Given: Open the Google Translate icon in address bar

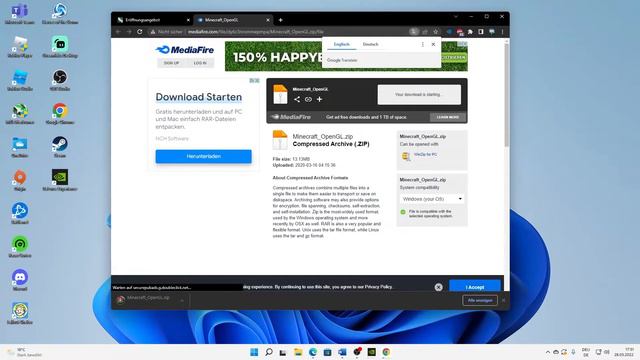Looking at the screenshot, I should click(414, 31).
